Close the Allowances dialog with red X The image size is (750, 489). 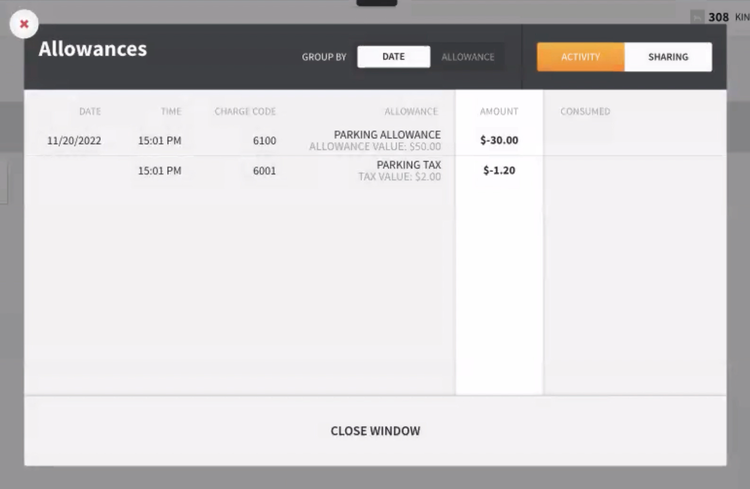coord(24,24)
